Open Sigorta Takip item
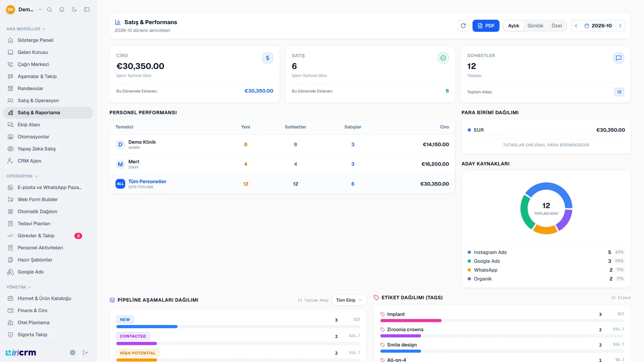Image resolution: width=644 pixels, height=362 pixels. pos(48,335)
